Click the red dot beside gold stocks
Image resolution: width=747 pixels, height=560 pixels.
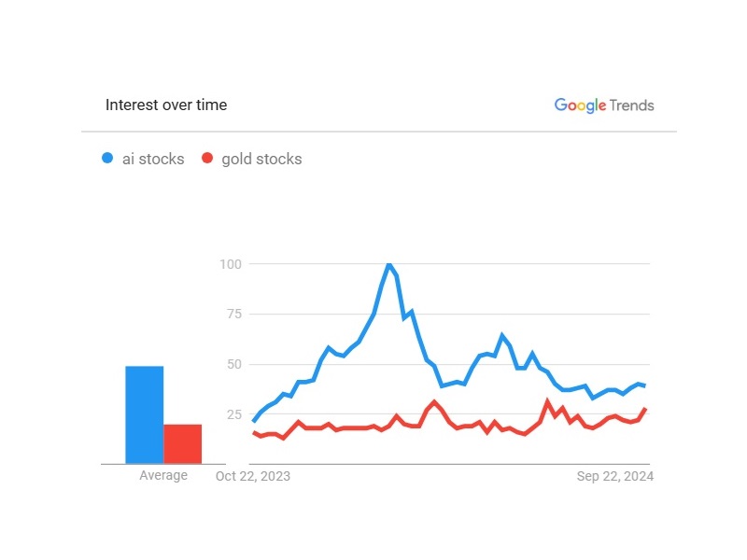[x=207, y=159]
